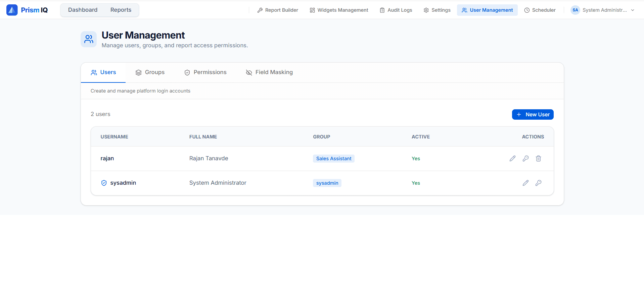Click the sysadmin group badge
Image resolution: width=644 pixels, height=294 pixels.
coord(327,183)
